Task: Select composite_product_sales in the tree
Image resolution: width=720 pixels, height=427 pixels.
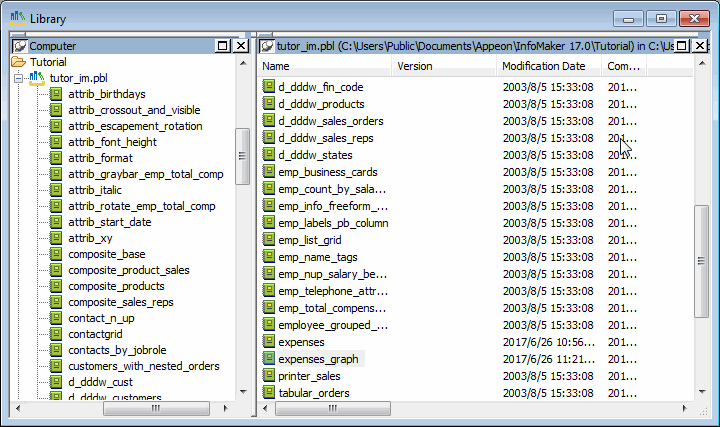Action: pos(129,270)
